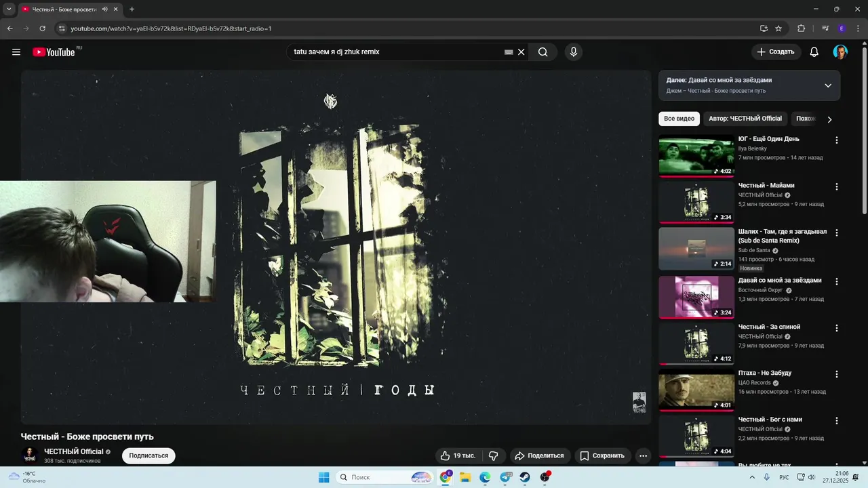Open Chrome extensions puzzle icon
The height and width of the screenshot is (488, 868).
pyautogui.click(x=801, y=28)
